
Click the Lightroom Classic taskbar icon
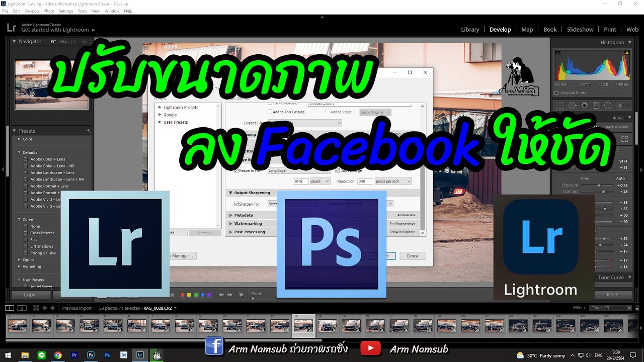(x=140, y=355)
